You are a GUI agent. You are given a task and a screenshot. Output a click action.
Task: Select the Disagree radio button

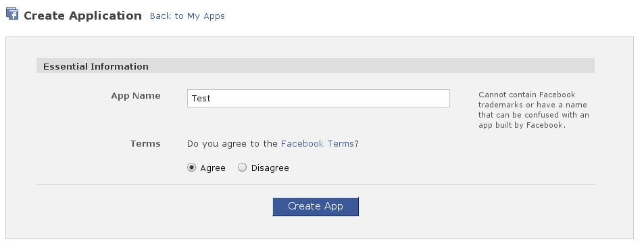click(243, 168)
